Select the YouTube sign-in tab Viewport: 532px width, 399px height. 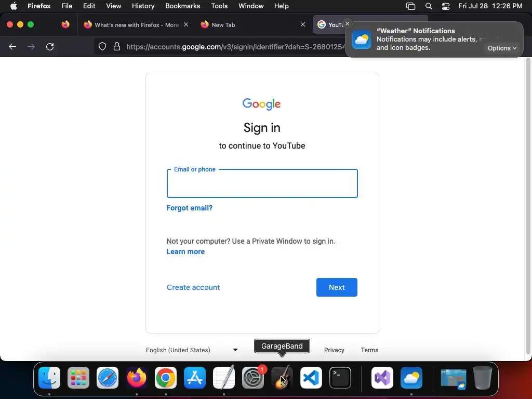coord(330,24)
